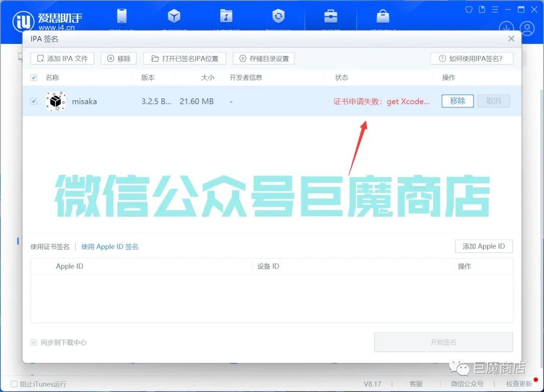Close the IPA 签名 dialog
The width and height of the screenshot is (544, 392).
pos(511,38)
